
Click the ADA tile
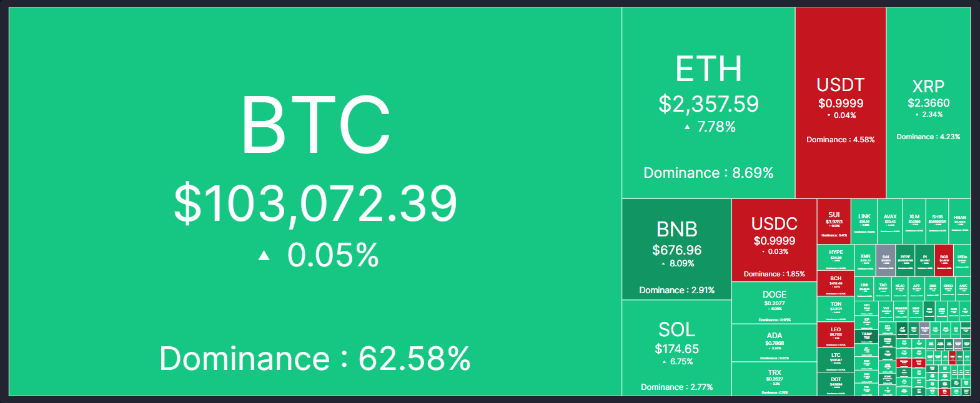pyautogui.click(x=774, y=343)
